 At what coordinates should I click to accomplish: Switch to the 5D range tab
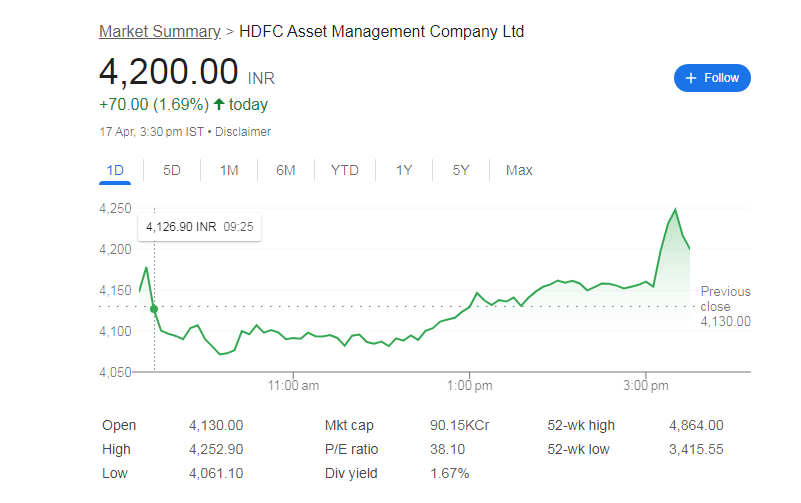(x=172, y=170)
